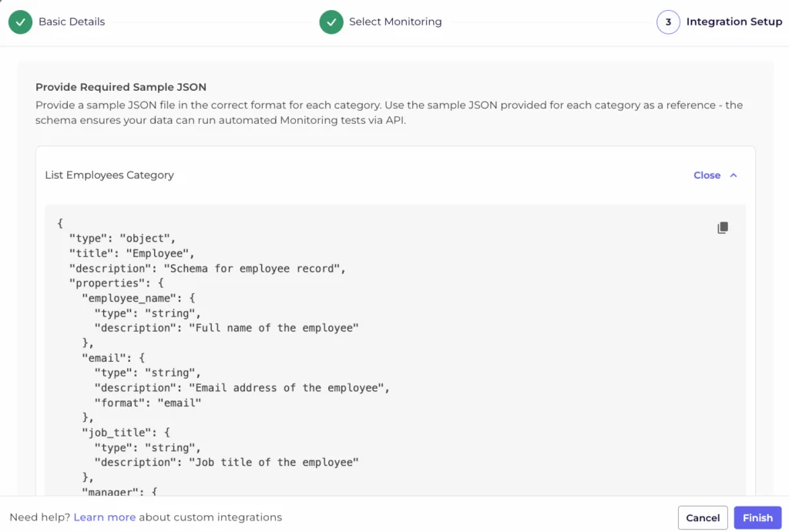Image resolution: width=789 pixels, height=532 pixels.
Task: Click the green checkmark beside Select Monitoring
Action: [331, 22]
